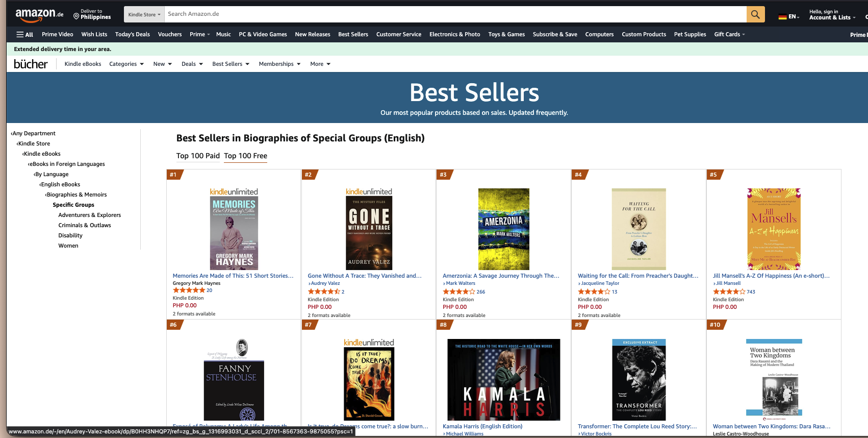Go to Prime Video in navigation
The height and width of the screenshot is (438, 868).
pos(58,34)
